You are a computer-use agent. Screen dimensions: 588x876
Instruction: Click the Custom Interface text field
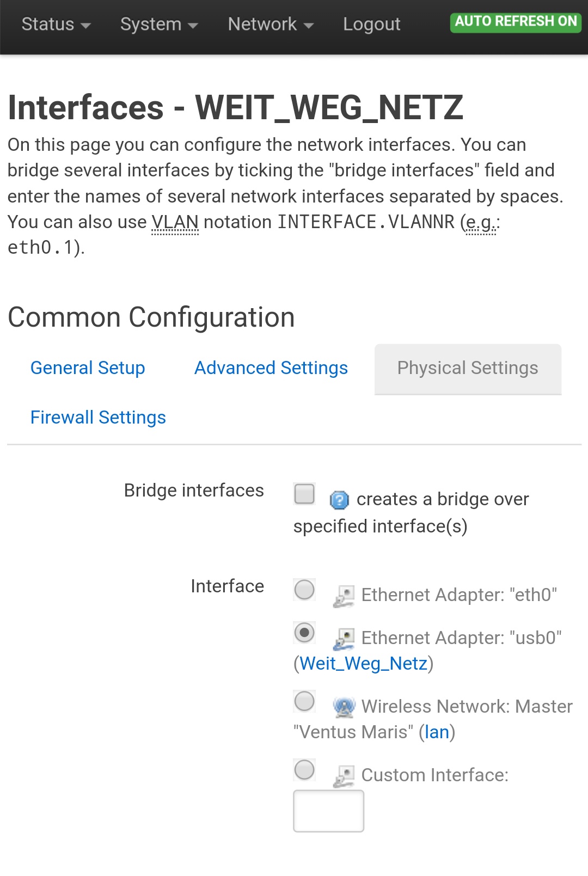click(329, 811)
